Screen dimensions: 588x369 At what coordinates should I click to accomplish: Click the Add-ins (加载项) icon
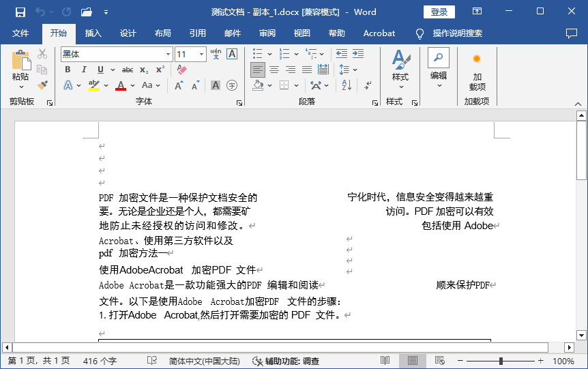point(477,72)
